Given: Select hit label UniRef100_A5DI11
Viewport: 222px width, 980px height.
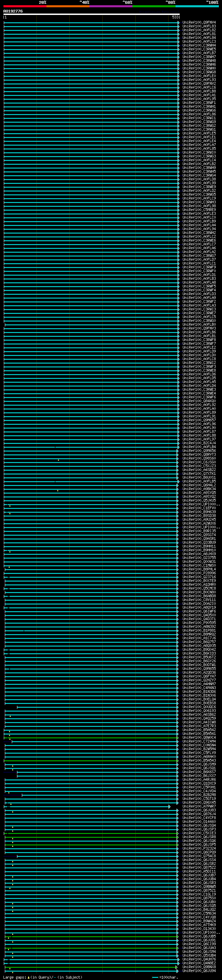Looking at the screenshot, I should click(199, 872).
